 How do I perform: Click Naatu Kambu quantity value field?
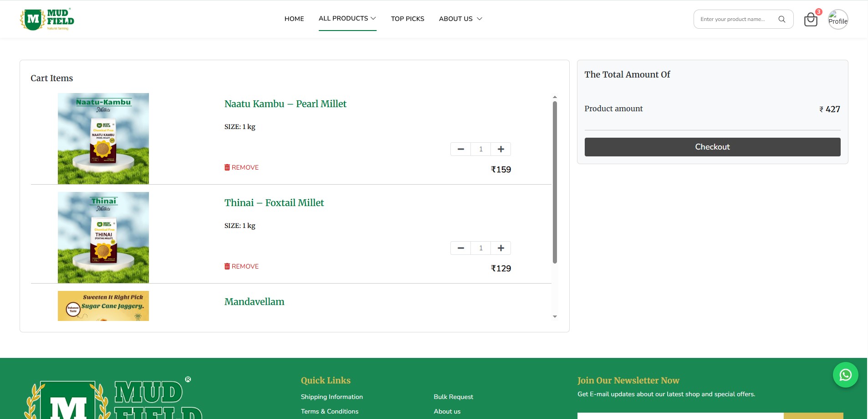click(481, 149)
